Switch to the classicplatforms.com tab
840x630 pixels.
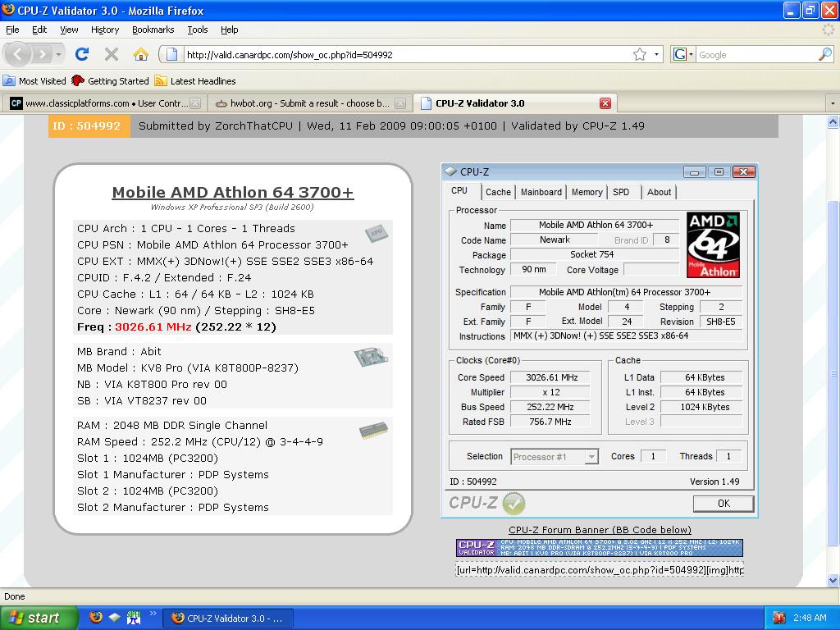[x=105, y=103]
